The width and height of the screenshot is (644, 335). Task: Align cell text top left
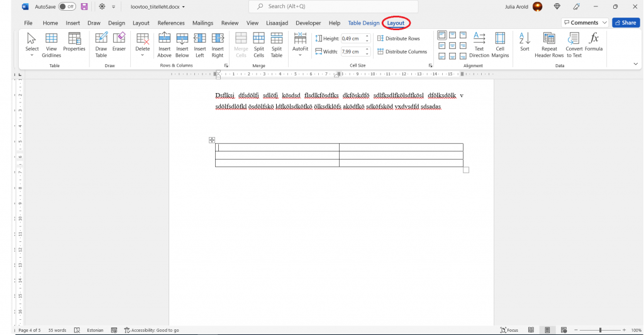(442, 35)
